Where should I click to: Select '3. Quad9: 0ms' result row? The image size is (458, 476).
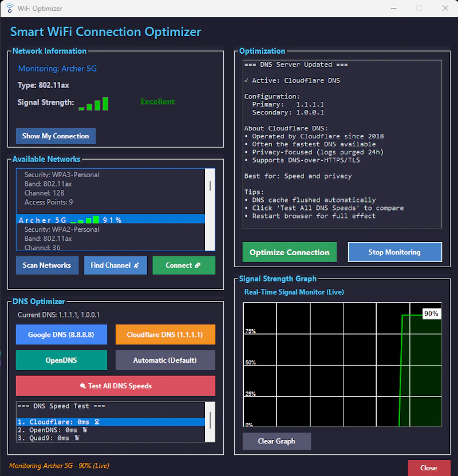[111, 438]
